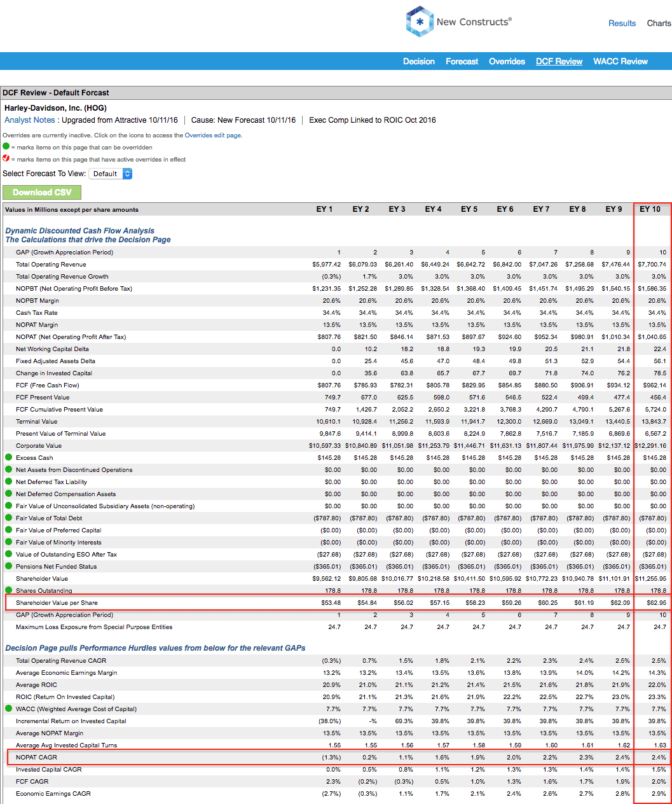Click the Cash Tax Rate row label
The image size is (672, 804).
point(36,313)
